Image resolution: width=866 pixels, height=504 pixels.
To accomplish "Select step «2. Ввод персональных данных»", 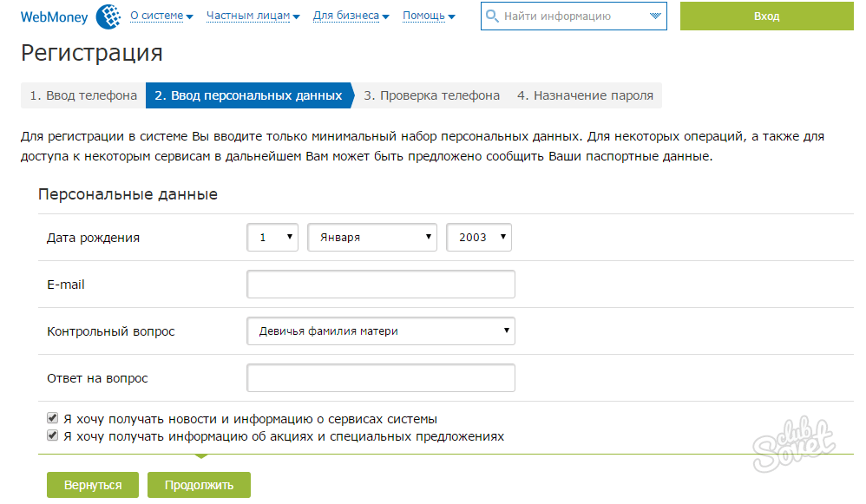I will pos(248,95).
